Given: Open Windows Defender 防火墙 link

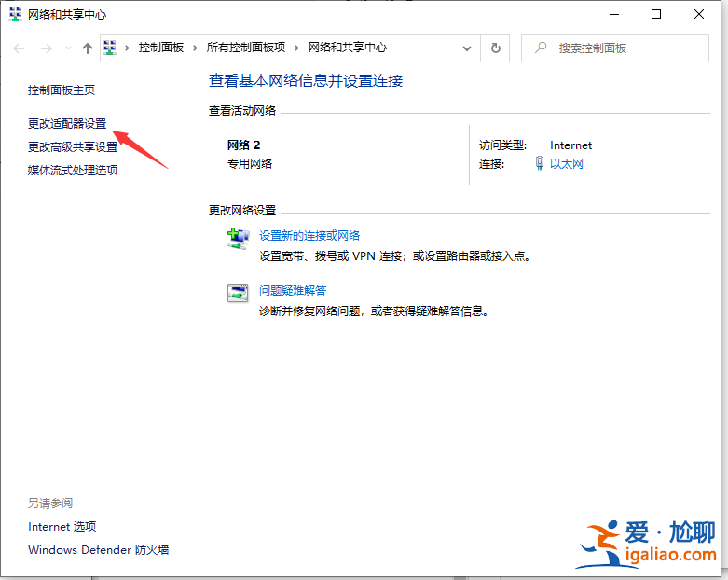Looking at the screenshot, I should click(99, 550).
